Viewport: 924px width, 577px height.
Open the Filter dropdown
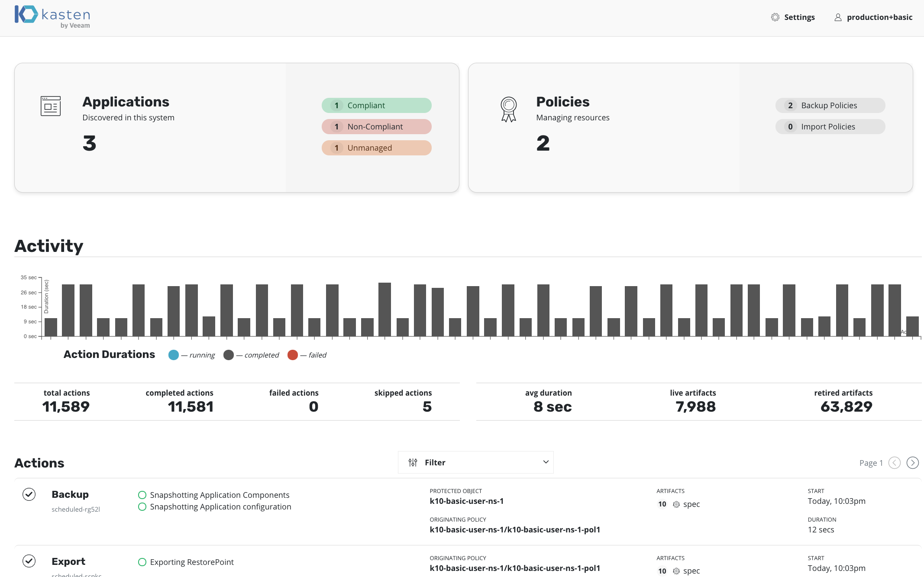coord(475,462)
